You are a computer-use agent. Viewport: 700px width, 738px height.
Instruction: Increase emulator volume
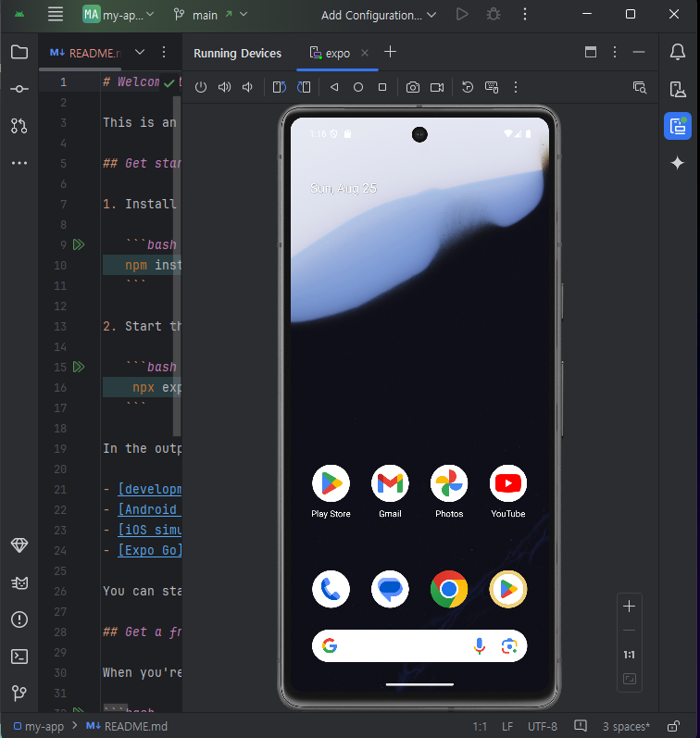(x=225, y=87)
